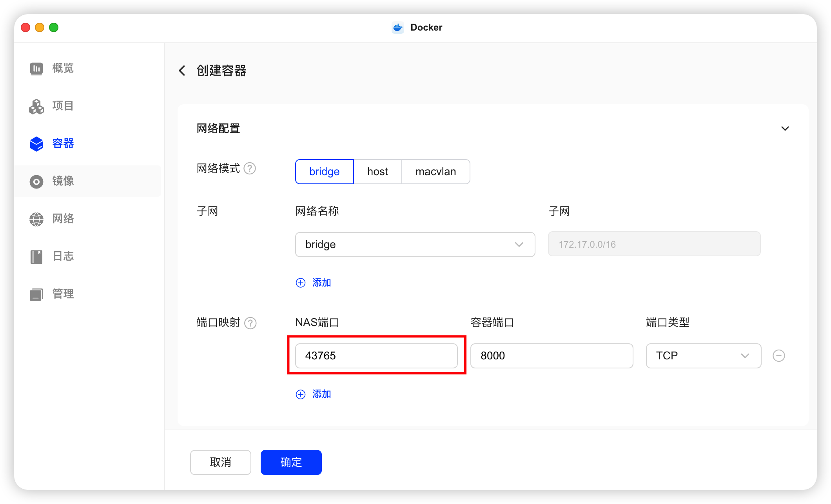Open the TCP port type dropdown
Viewport: 831px width, 504px height.
pyautogui.click(x=703, y=356)
